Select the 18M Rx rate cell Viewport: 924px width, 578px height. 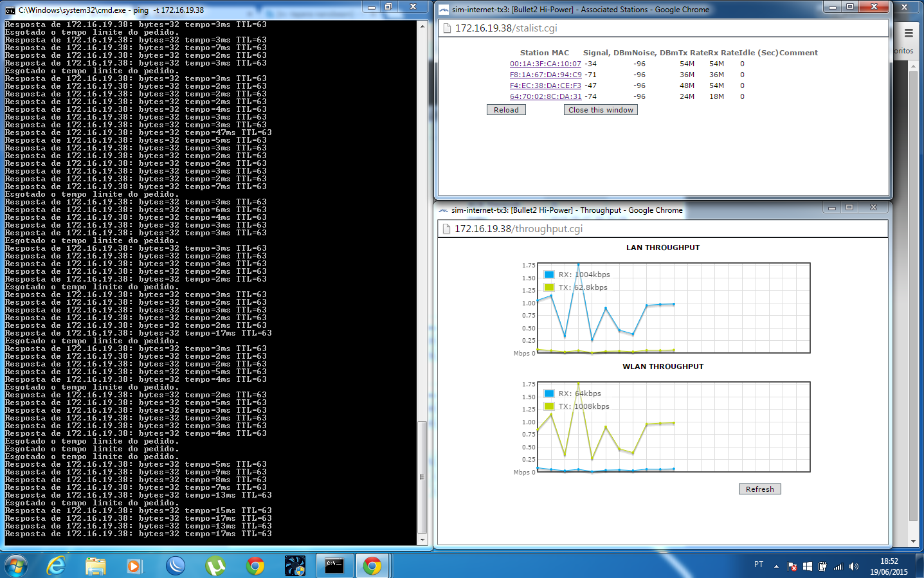pyautogui.click(x=716, y=96)
